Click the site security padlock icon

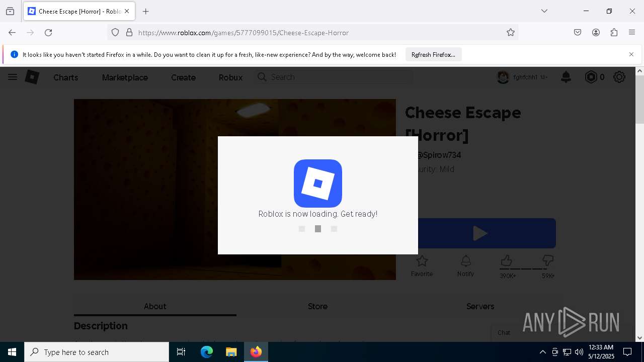point(129,33)
